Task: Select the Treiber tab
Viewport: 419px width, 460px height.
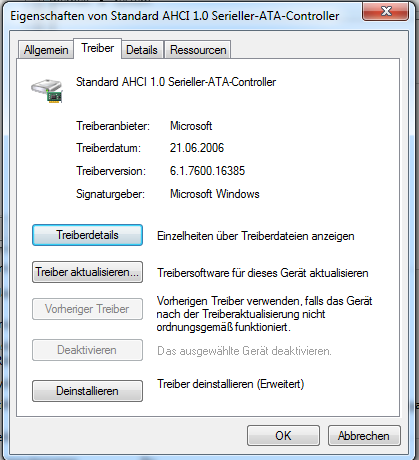Action: [x=97, y=48]
